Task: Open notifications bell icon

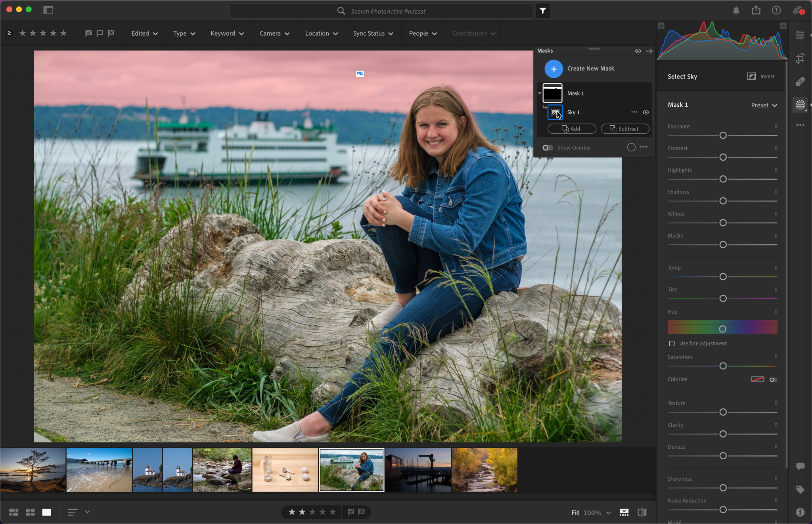Action: coord(736,11)
